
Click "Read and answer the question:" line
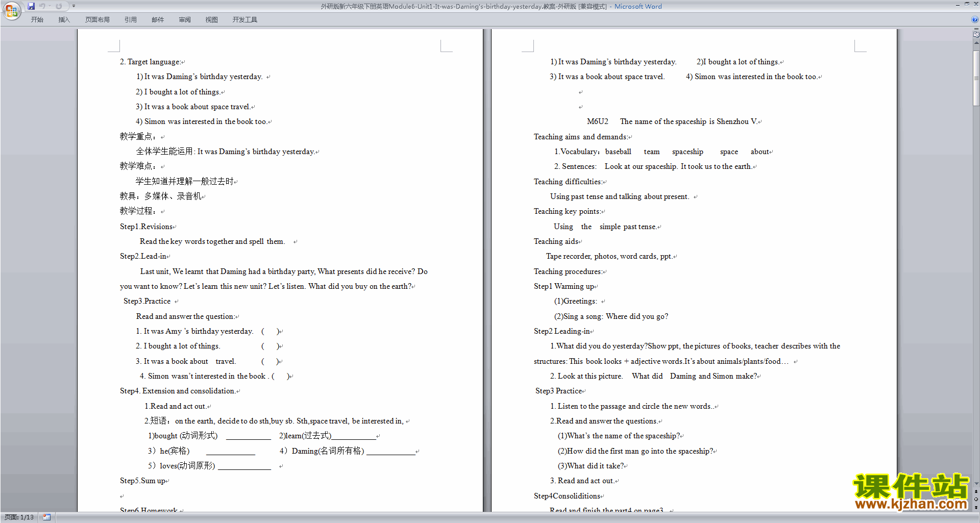tap(185, 316)
